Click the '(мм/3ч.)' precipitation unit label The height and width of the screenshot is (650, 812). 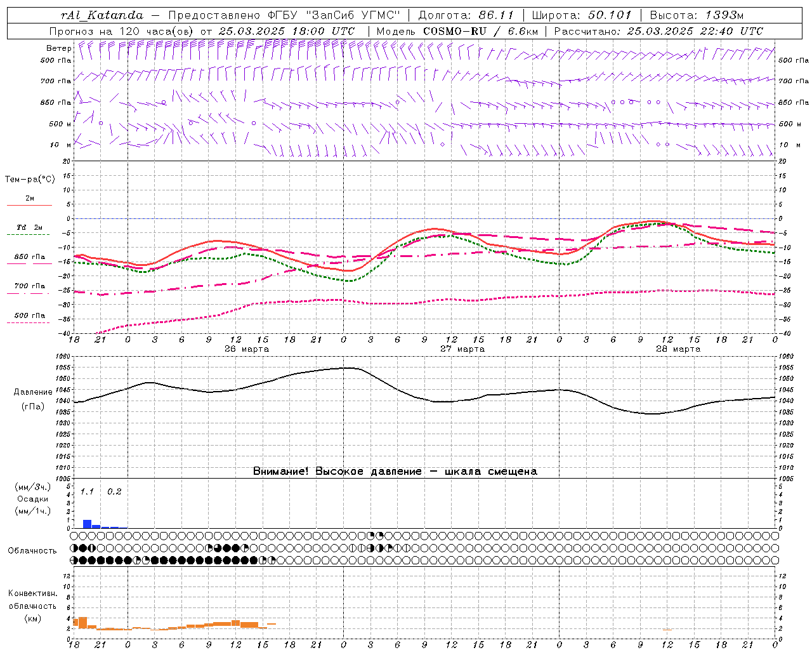point(32,487)
